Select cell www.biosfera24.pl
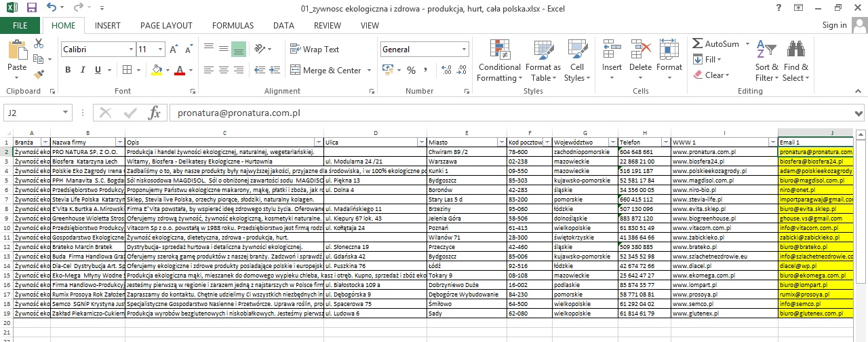Screen dimensions: 868x342 [724, 161]
